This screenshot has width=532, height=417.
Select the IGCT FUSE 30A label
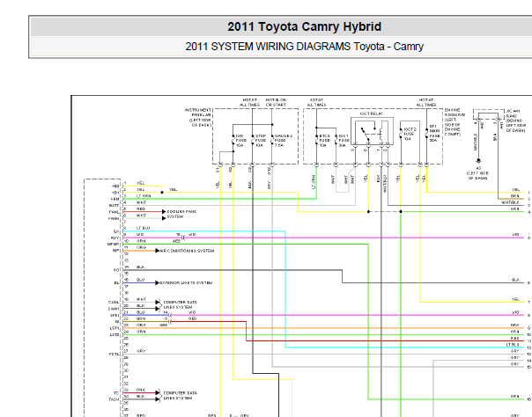[x=344, y=141]
